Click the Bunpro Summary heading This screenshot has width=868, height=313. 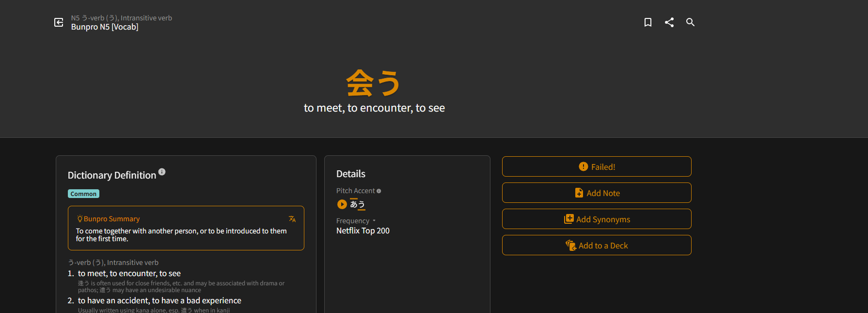coord(111,219)
